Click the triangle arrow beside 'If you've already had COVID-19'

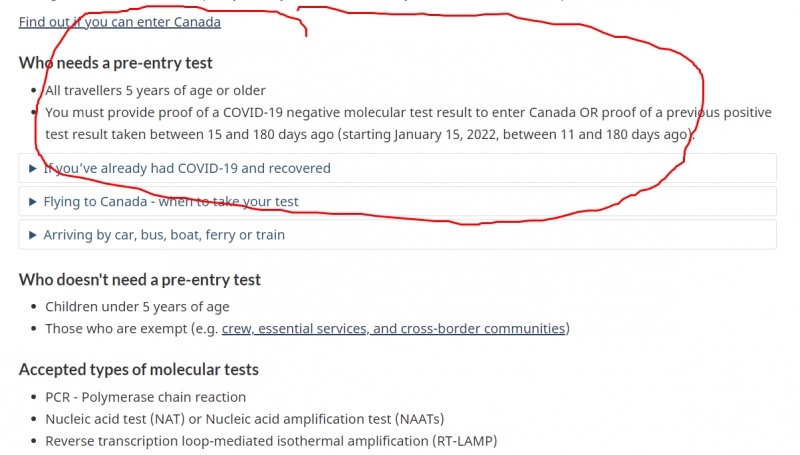33,168
